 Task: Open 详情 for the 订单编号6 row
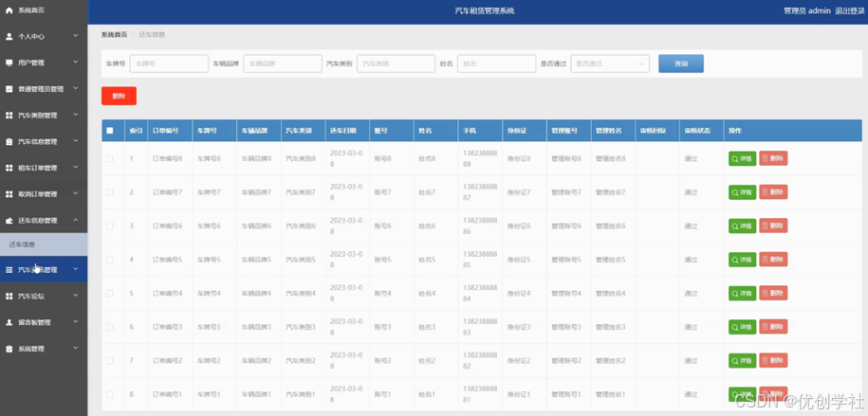(743, 226)
